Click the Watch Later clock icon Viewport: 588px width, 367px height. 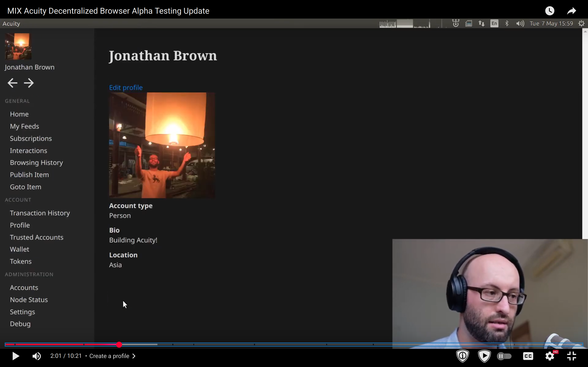pyautogui.click(x=550, y=11)
